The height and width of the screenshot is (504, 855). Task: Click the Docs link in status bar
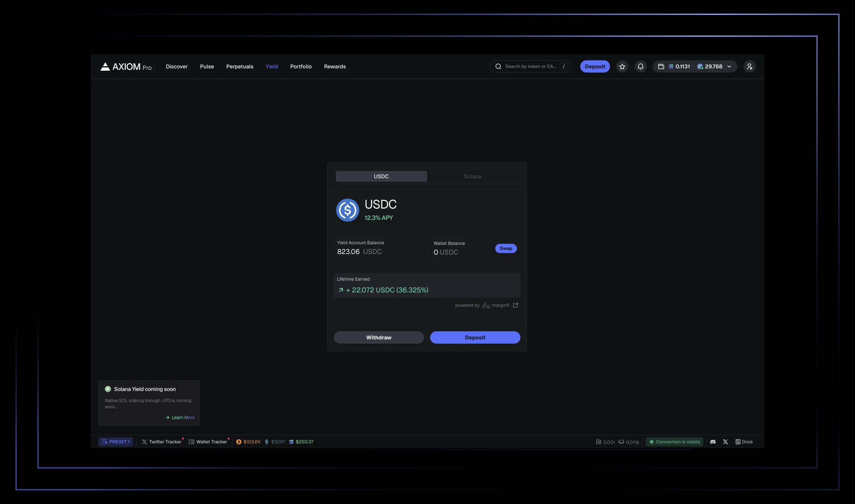(747, 441)
